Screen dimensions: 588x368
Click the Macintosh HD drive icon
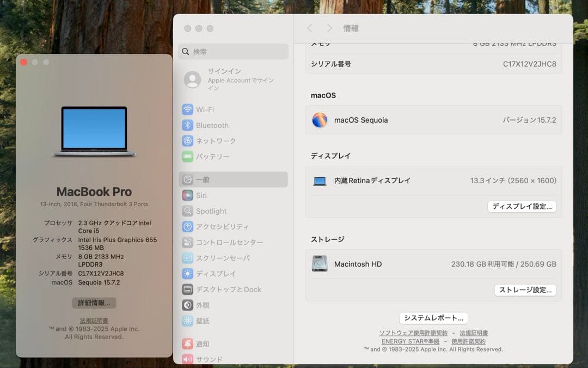pos(320,264)
